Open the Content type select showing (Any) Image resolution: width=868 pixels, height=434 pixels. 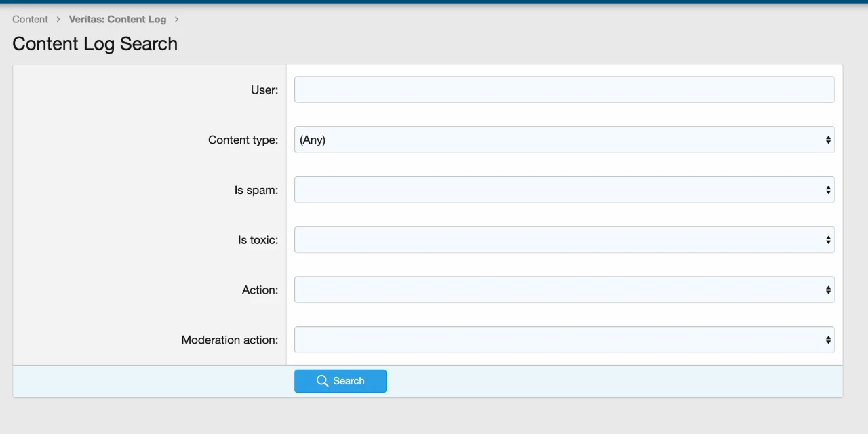click(x=556, y=140)
